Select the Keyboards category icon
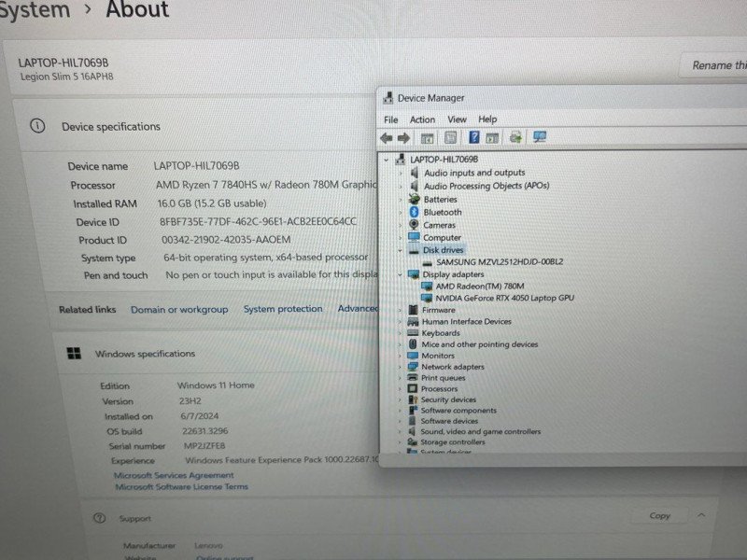 tap(413, 333)
